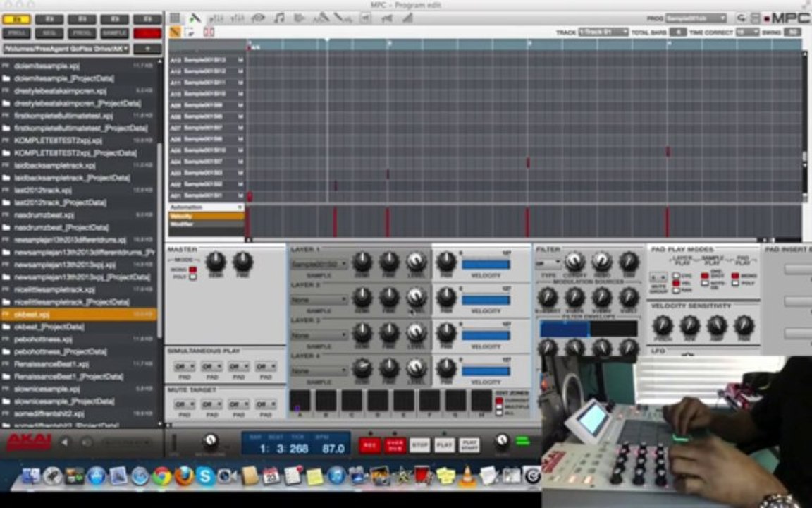Open the App Store dock icon
The height and width of the screenshot is (508, 812).
(97, 476)
